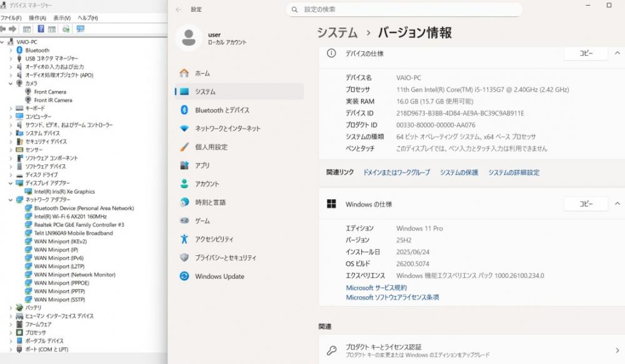
Task: Collapse the Windows の仕様 section
Action: (x=617, y=204)
